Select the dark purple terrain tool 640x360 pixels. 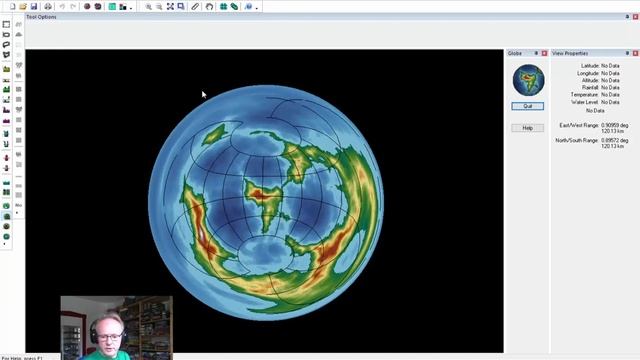(6, 110)
